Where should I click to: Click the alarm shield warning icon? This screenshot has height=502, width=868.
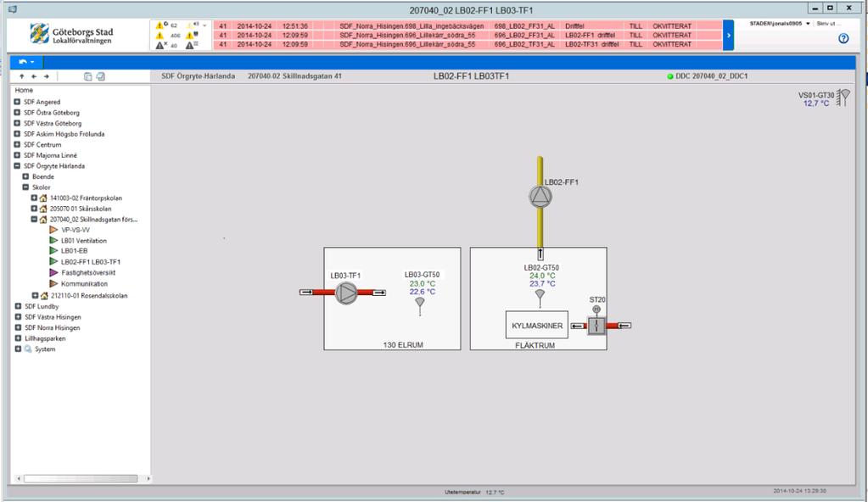click(192, 35)
